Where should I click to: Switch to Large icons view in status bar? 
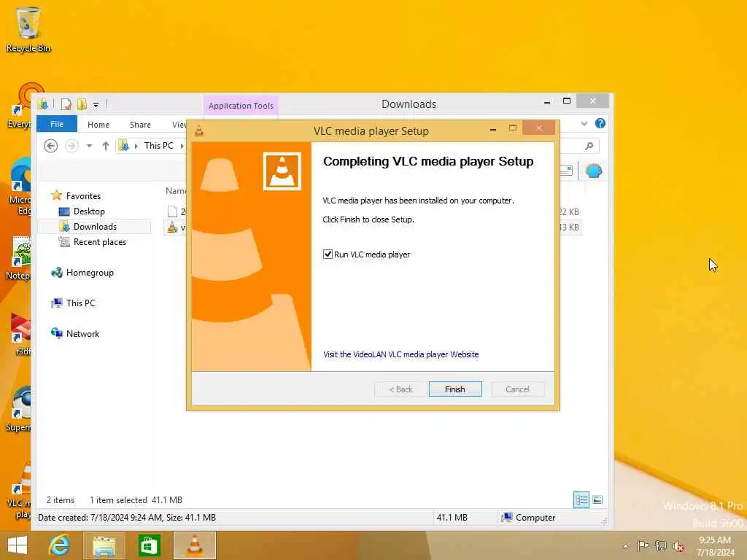click(x=597, y=500)
